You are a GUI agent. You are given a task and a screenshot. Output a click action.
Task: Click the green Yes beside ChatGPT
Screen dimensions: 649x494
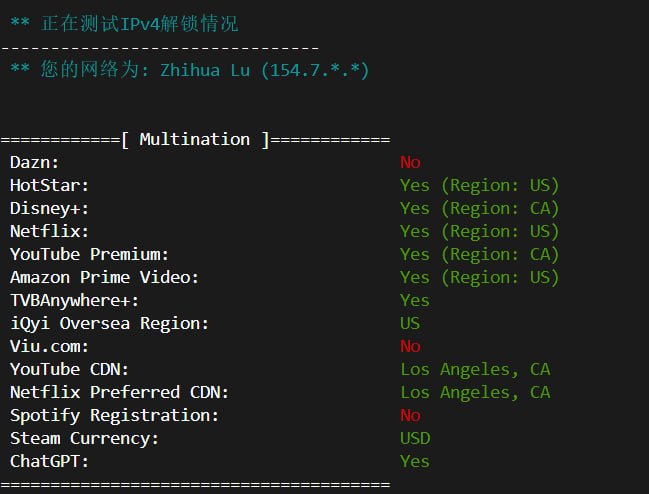[x=415, y=461]
